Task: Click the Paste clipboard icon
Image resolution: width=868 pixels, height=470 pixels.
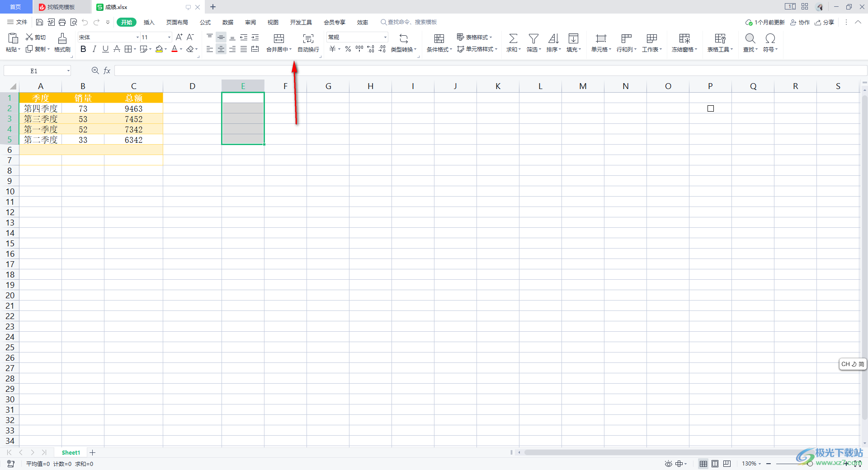Action: 13,38
